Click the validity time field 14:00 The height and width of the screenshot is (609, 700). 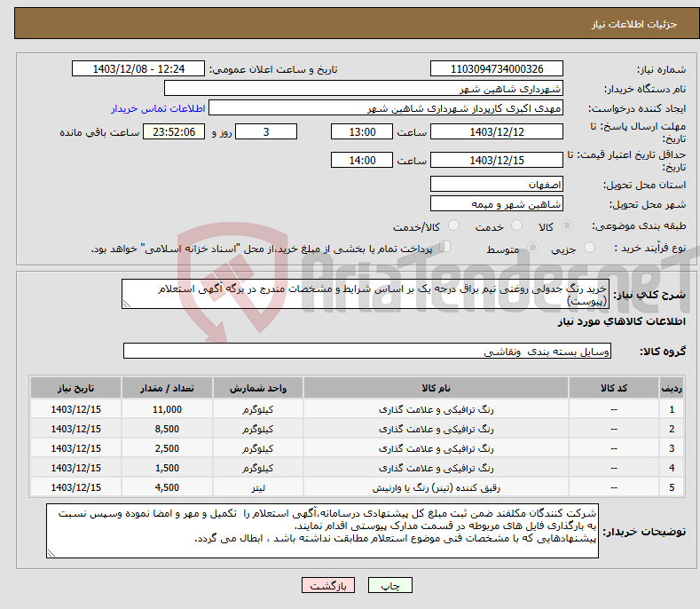tap(362, 160)
